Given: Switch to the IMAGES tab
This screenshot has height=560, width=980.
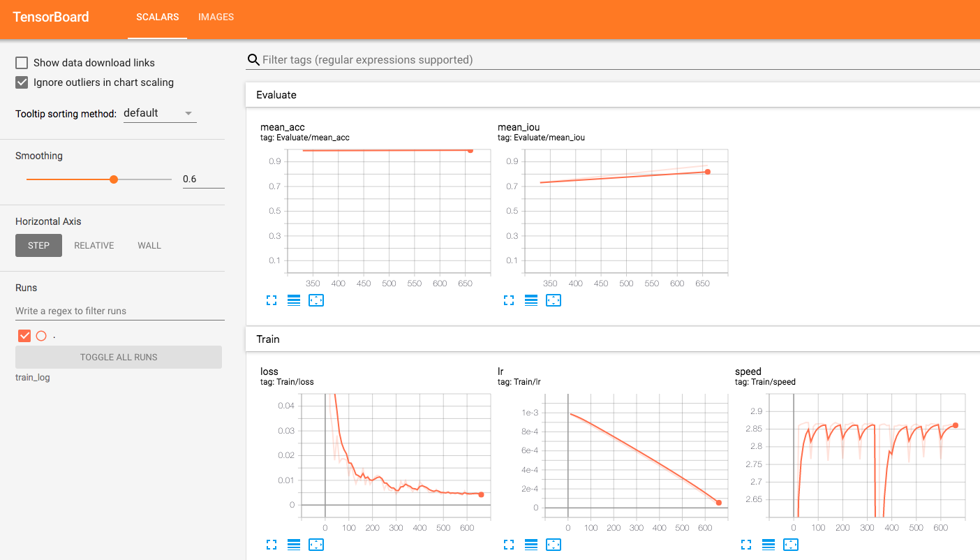Looking at the screenshot, I should tap(216, 17).
